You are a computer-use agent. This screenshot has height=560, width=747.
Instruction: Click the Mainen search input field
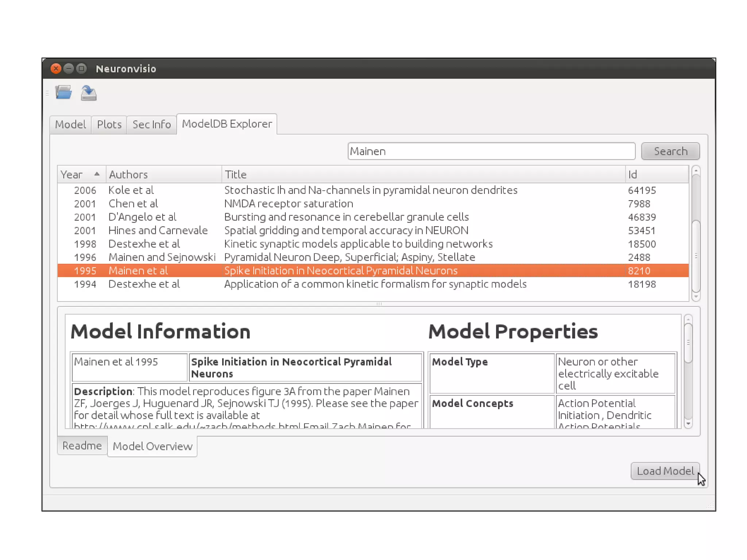[x=491, y=151]
